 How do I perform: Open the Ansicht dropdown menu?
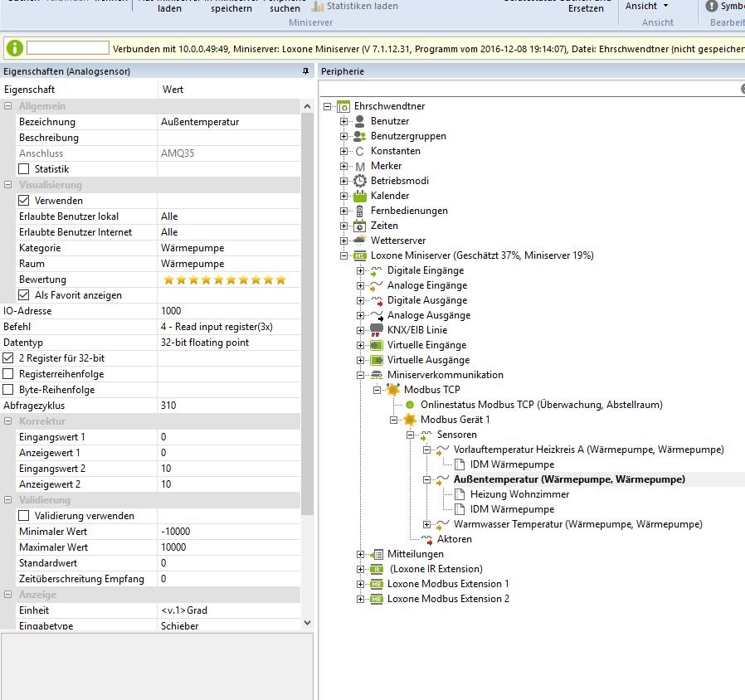(647, 6)
